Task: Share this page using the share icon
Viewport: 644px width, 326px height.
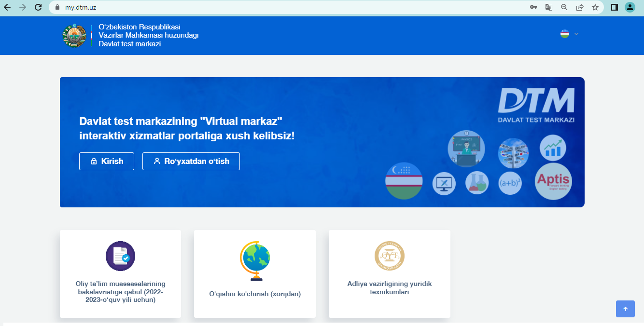Action: point(580,7)
